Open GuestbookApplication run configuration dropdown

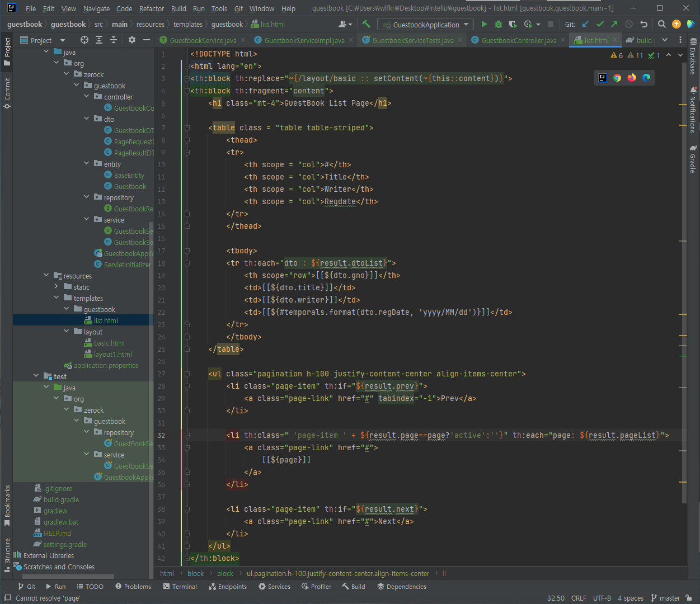(426, 25)
